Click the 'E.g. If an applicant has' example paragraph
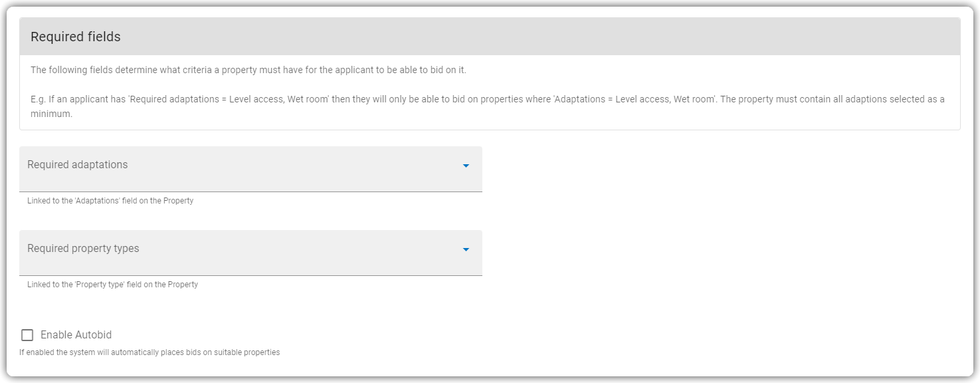Screen dimensions: 980x383 pyautogui.click(x=488, y=106)
